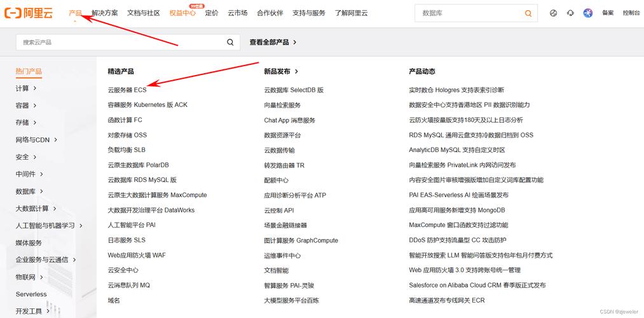The height and width of the screenshot is (318, 644).
Task: Click the 备案 link in header
Action: point(608,13)
